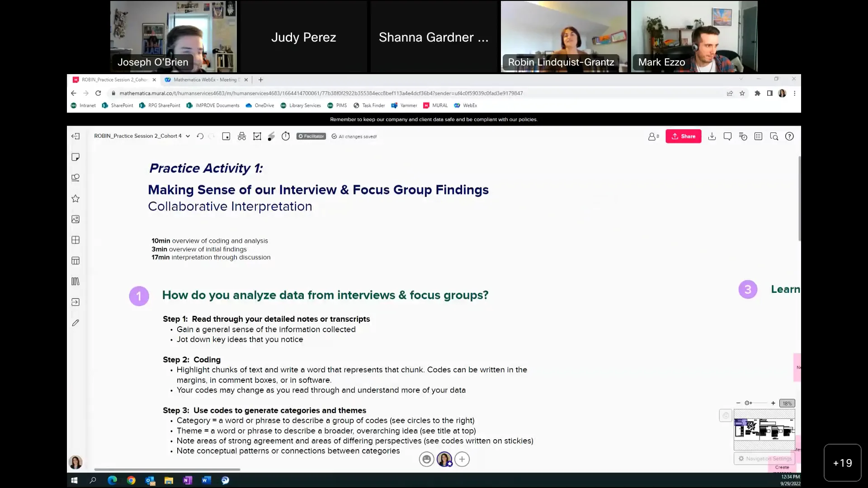Open the mural outline panel
Viewport: 868px width, 488px height.
pyautogui.click(x=759, y=136)
